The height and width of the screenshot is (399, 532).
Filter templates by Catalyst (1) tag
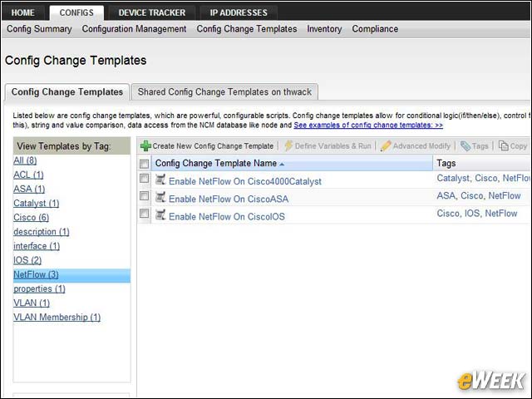pyautogui.click(x=37, y=203)
